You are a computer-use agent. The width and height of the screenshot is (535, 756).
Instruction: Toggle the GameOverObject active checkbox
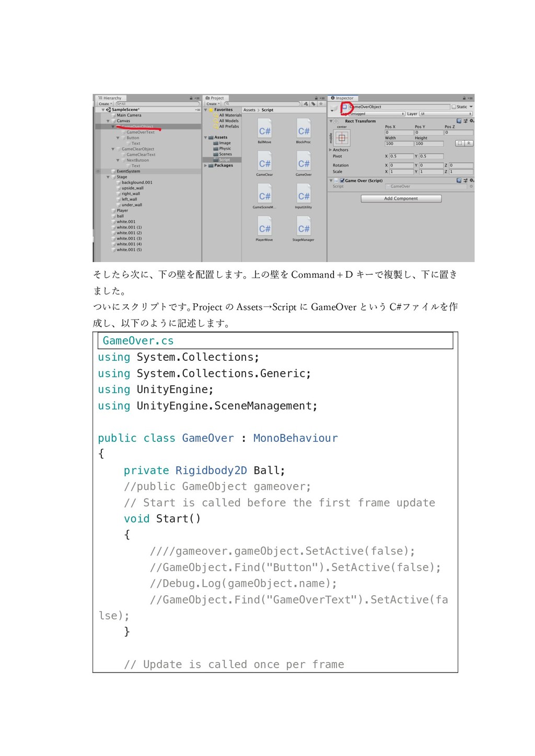(x=345, y=107)
